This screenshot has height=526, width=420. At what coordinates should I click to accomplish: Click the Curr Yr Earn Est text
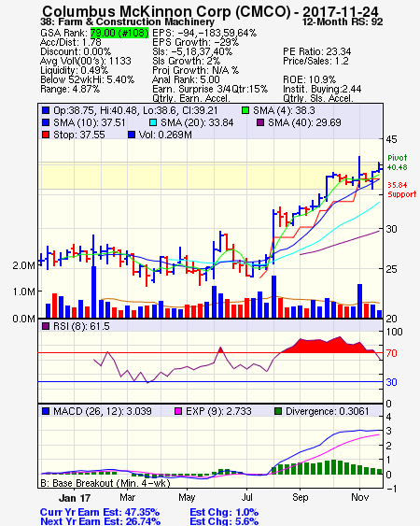[x=100, y=512]
